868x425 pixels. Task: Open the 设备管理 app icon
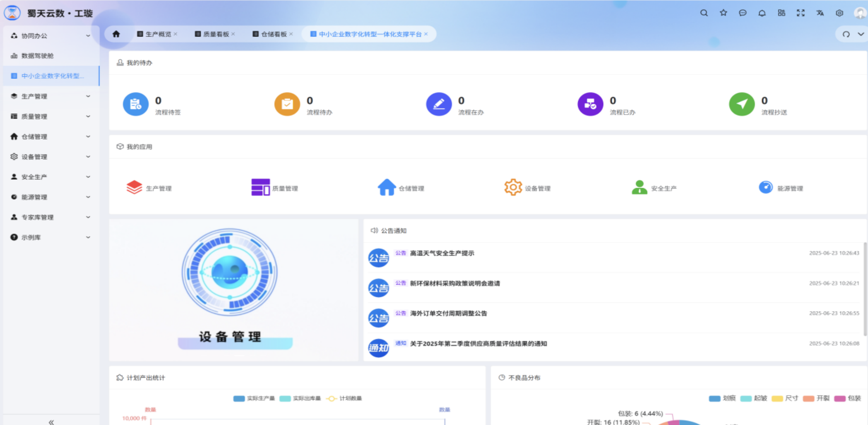513,187
